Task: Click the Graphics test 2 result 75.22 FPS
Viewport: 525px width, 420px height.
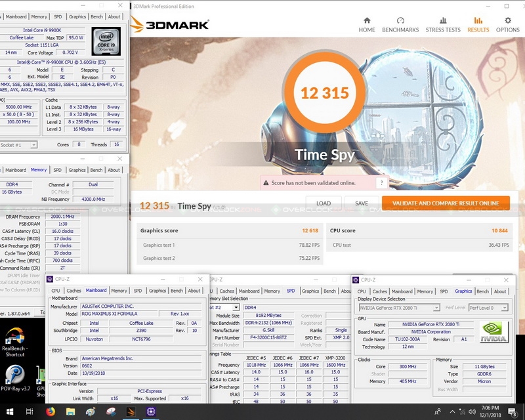Action: (x=309, y=258)
